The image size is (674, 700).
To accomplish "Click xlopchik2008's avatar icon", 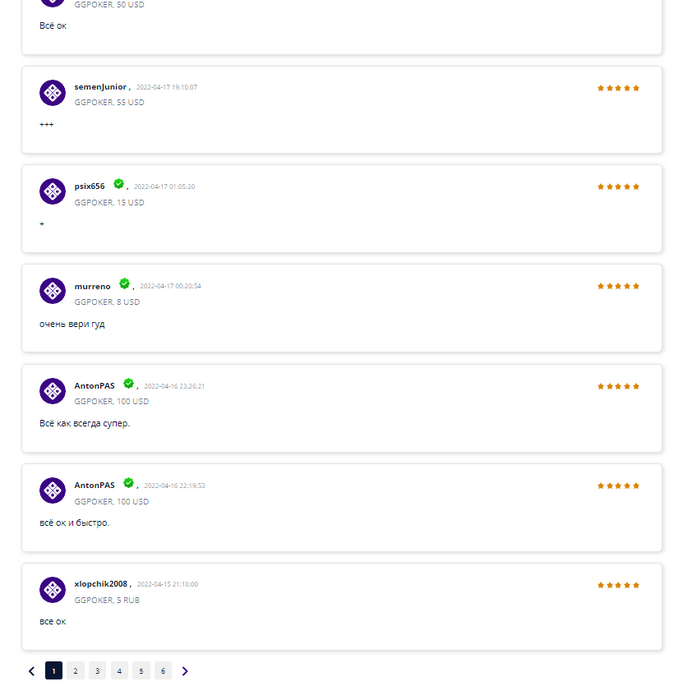I will pos(52,589).
